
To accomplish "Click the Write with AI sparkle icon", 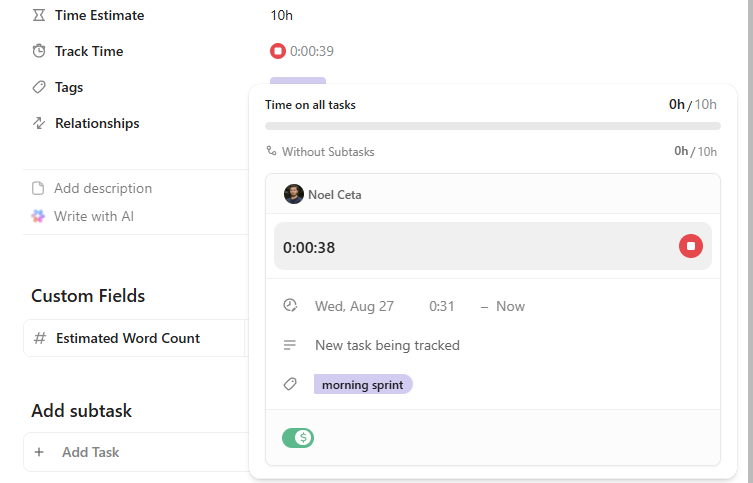I will (38, 216).
